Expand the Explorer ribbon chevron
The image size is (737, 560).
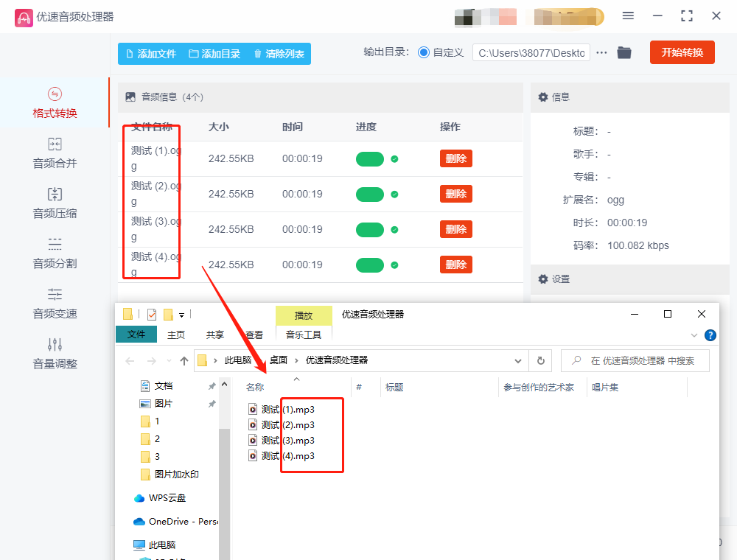pyautogui.click(x=694, y=335)
